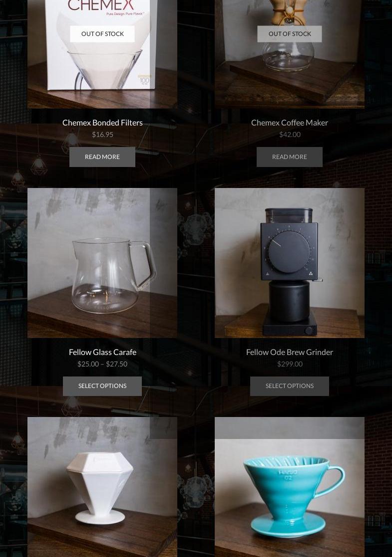Image resolution: width=392 pixels, height=557 pixels.
Task: Select options for Fellow Ode Brew Grinder
Action: click(x=290, y=386)
